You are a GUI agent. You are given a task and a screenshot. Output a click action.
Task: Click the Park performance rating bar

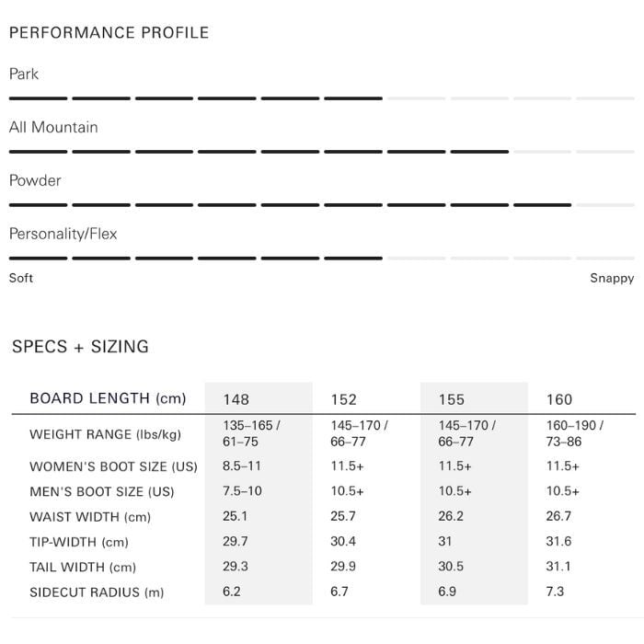321,98
